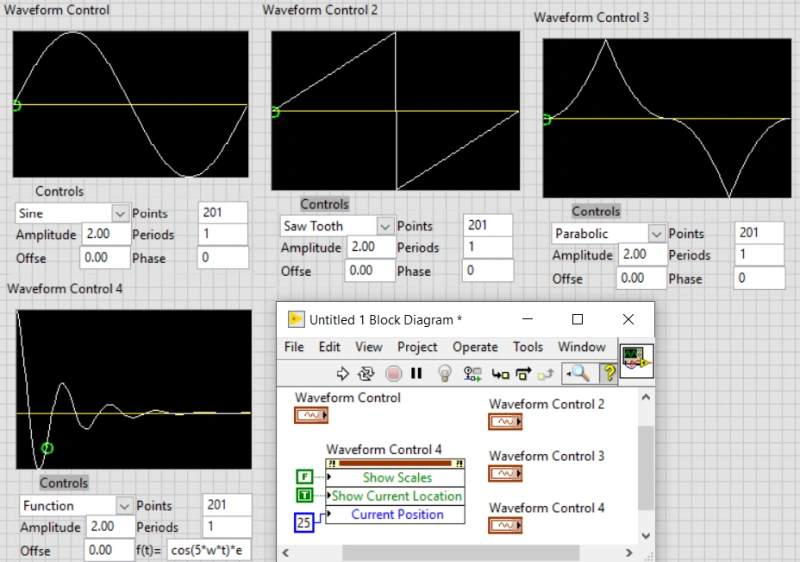Click the VI connector icon at window corner
800x562 pixels.
point(636,361)
